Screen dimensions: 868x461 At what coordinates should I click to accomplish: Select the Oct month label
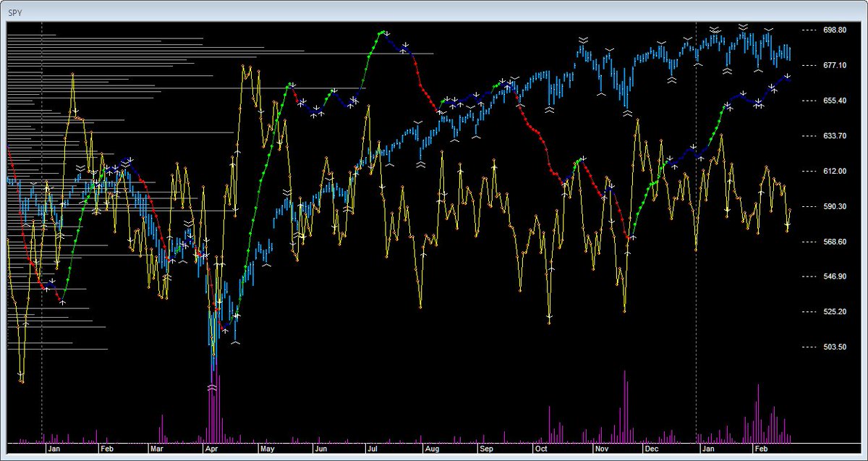point(542,449)
